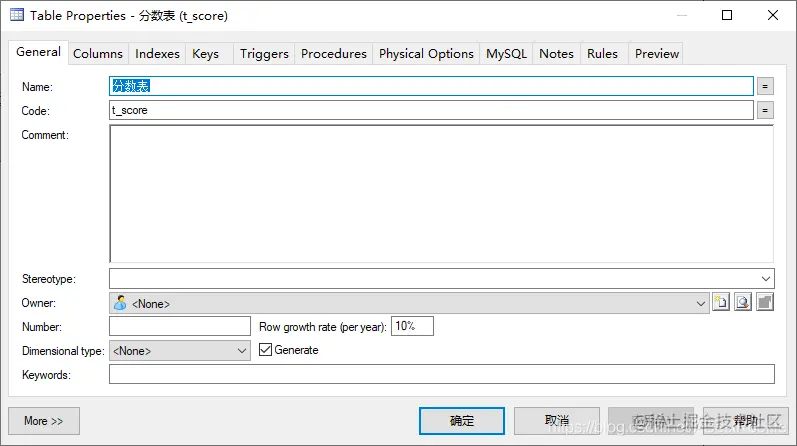The width and height of the screenshot is (797, 446).
Task: Maximize the Table Properties window
Action: (727, 15)
